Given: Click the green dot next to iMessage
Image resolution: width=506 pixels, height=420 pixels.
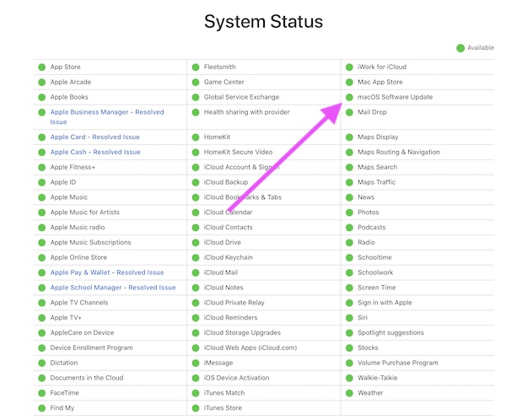Looking at the screenshot, I should [196, 363].
